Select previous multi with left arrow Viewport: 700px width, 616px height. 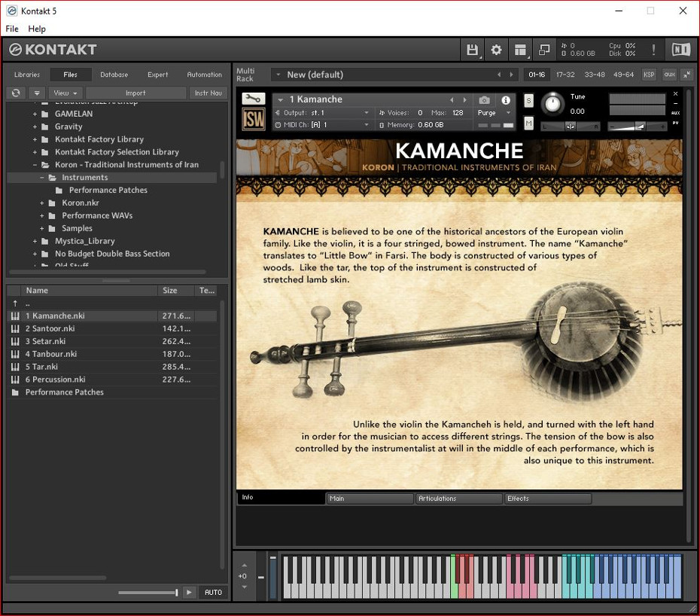[x=499, y=75]
